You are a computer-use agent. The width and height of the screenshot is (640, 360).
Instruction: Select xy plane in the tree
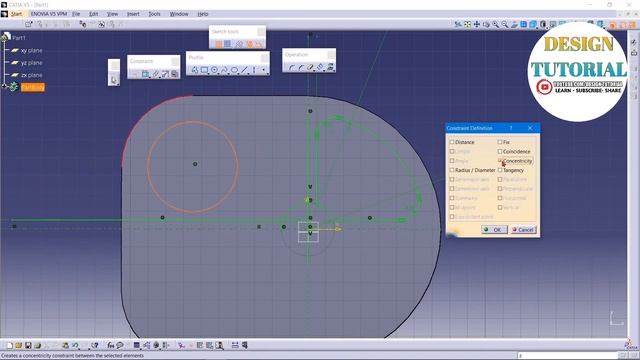pos(31,50)
